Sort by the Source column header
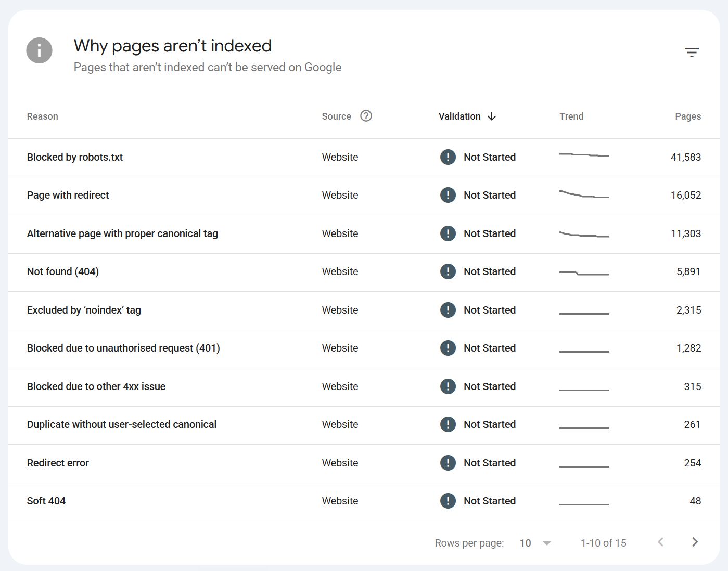 (337, 116)
